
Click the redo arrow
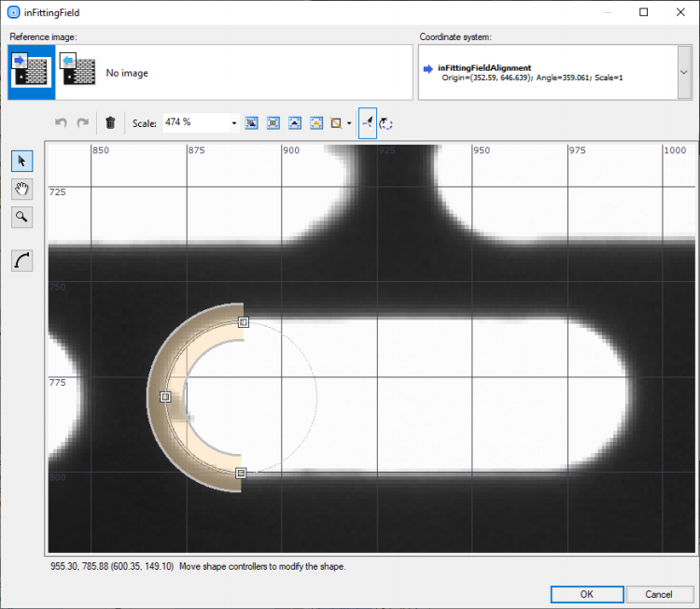pos(82,122)
